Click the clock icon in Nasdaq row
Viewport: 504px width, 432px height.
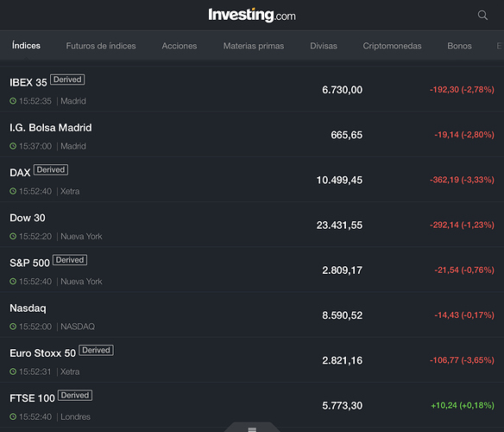[13, 327]
